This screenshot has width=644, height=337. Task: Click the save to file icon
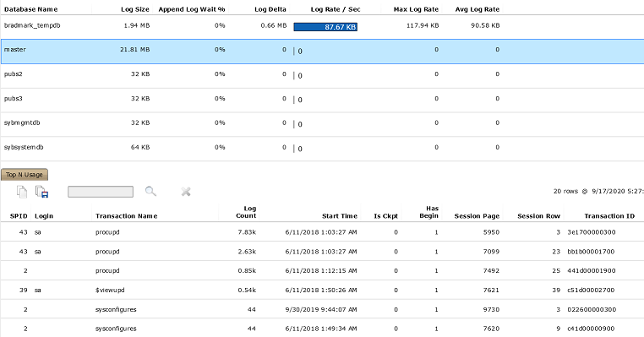click(42, 192)
